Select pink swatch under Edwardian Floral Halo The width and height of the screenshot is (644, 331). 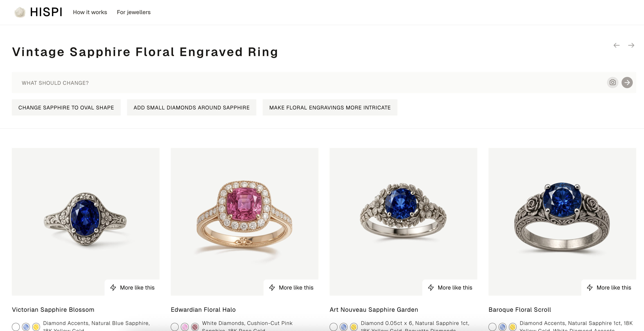point(185,327)
